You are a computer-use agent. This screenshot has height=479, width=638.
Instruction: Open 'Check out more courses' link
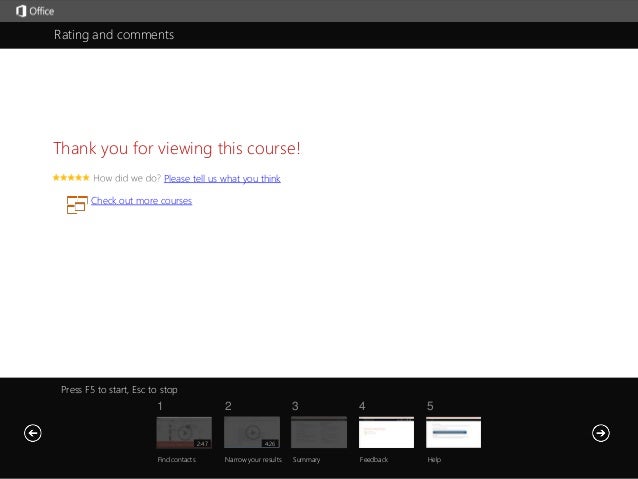pos(141,201)
